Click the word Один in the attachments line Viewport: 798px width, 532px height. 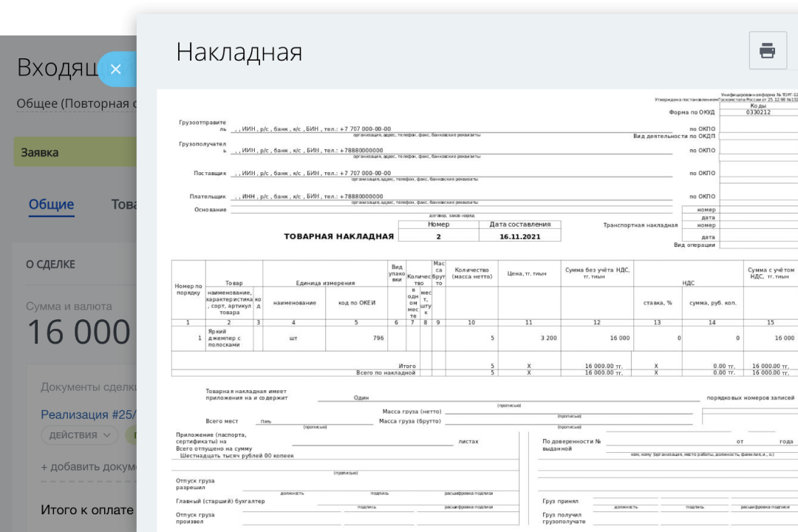click(x=361, y=398)
